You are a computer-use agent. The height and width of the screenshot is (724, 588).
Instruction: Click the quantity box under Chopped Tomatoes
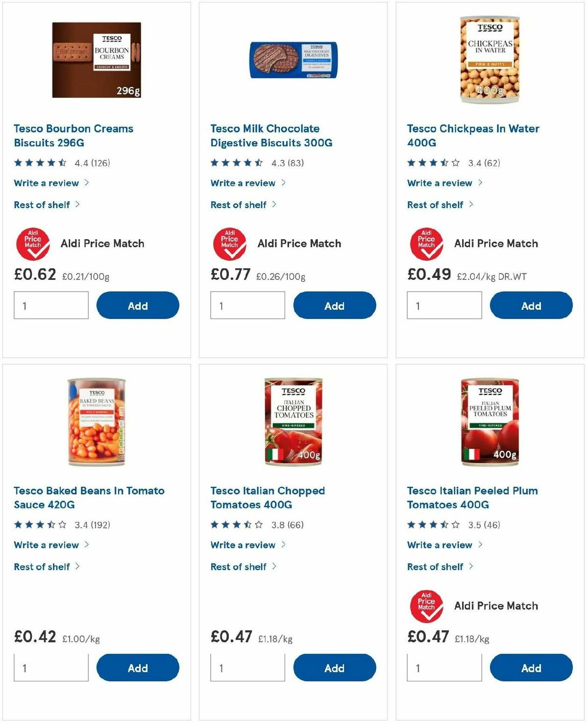tap(247, 667)
